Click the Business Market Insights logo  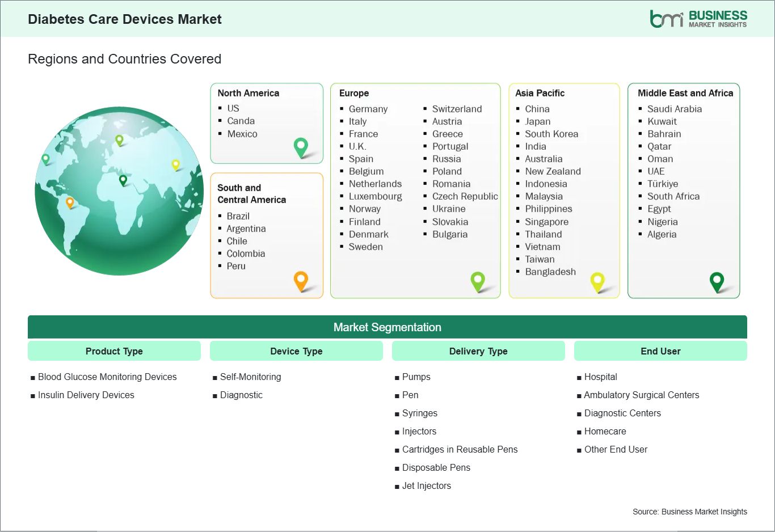(x=698, y=19)
